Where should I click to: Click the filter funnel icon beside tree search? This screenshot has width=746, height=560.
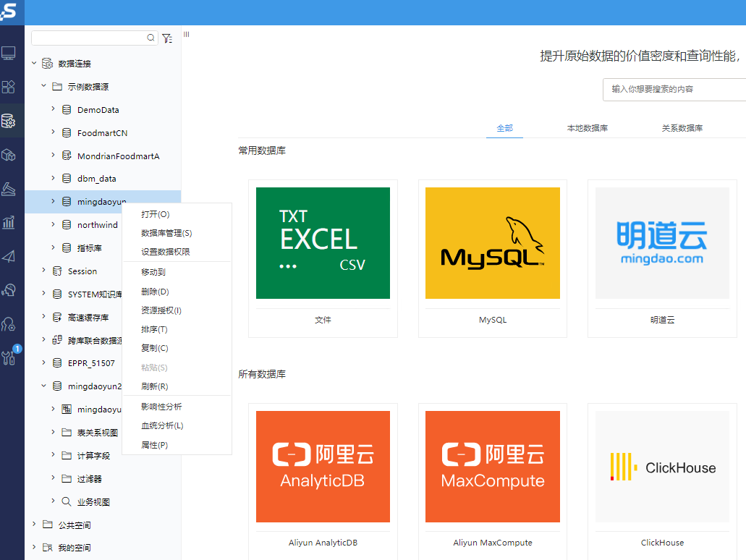point(167,38)
